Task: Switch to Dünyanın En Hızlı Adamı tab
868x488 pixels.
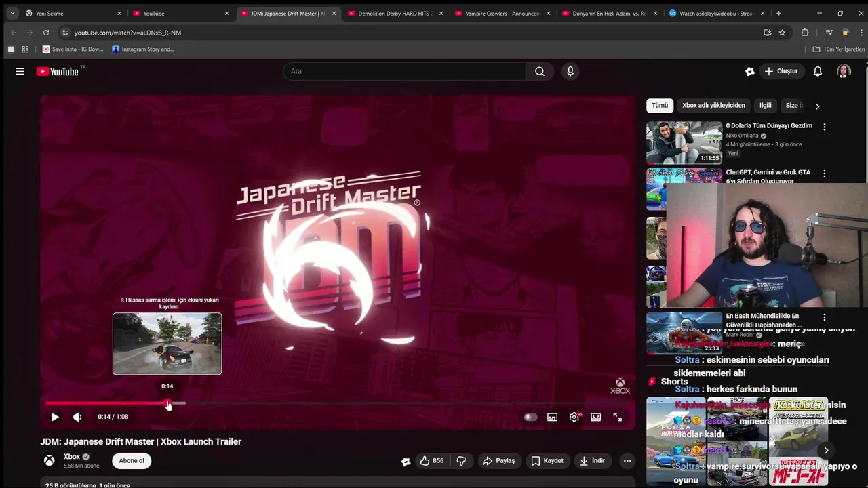Action: point(610,13)
